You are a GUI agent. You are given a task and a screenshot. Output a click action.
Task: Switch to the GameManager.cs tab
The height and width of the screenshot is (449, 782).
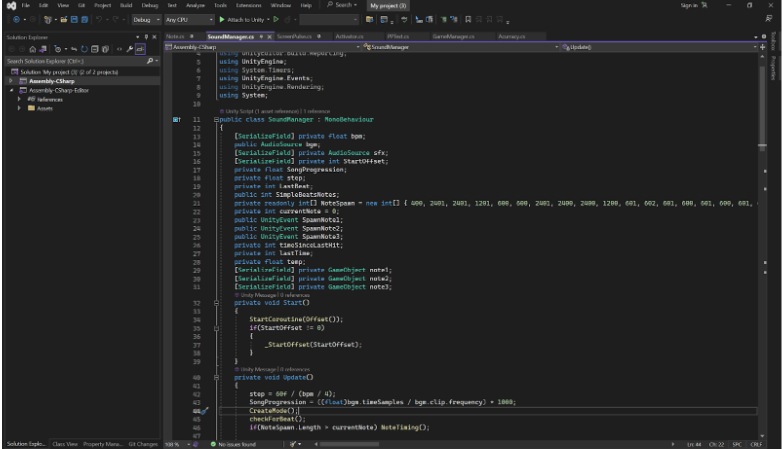[x=453, y=36]
